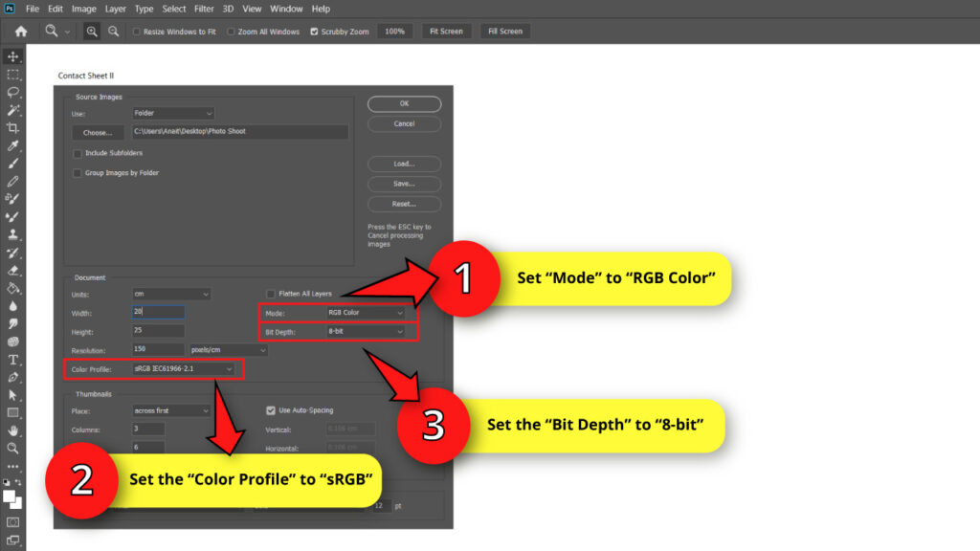Screen dimensions: 980x551
Task: Enable the Include Subfolders checkbox
Action: (78, 152)
